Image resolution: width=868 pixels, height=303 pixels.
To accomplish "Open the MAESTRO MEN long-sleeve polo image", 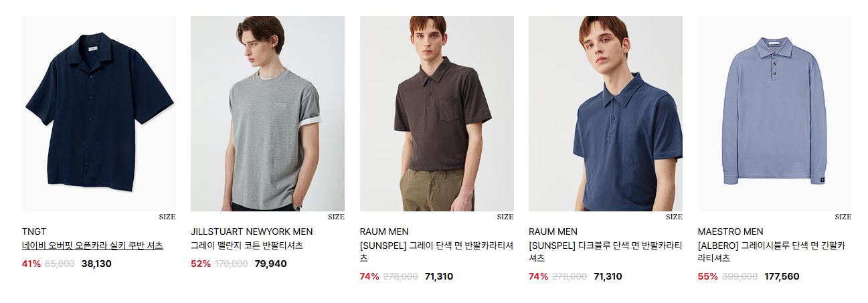I will tap(775, 114).
